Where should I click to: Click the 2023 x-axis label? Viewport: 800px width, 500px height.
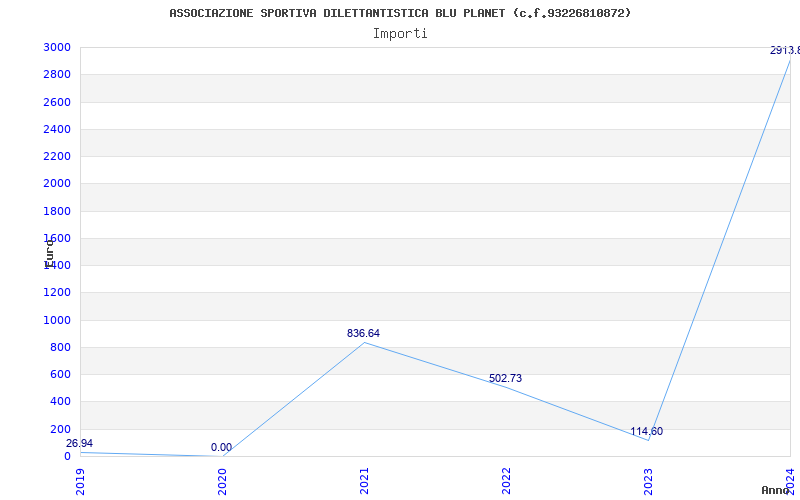click(648, 482)
